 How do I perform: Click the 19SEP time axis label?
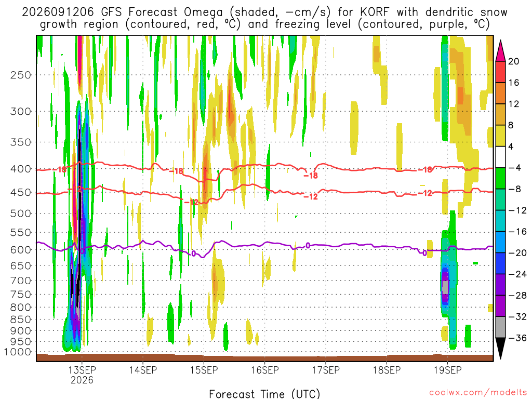point(447,370)
